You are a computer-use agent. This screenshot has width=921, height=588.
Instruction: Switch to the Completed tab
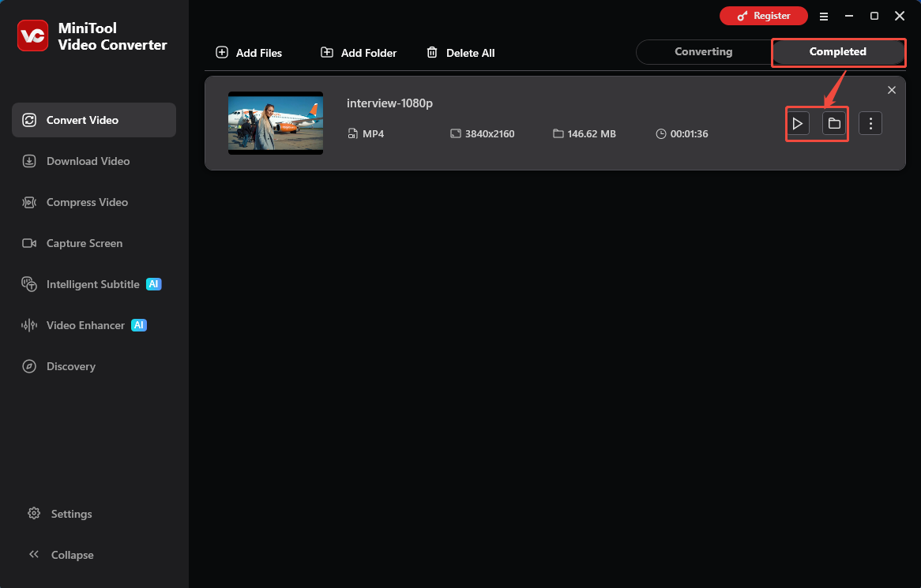coord(837,51)
